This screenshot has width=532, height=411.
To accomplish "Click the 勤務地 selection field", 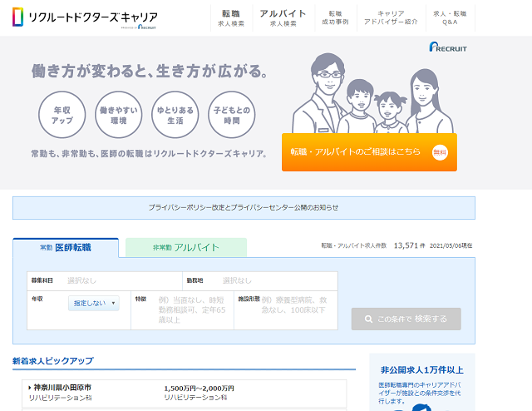I will (x=260, y=280).
